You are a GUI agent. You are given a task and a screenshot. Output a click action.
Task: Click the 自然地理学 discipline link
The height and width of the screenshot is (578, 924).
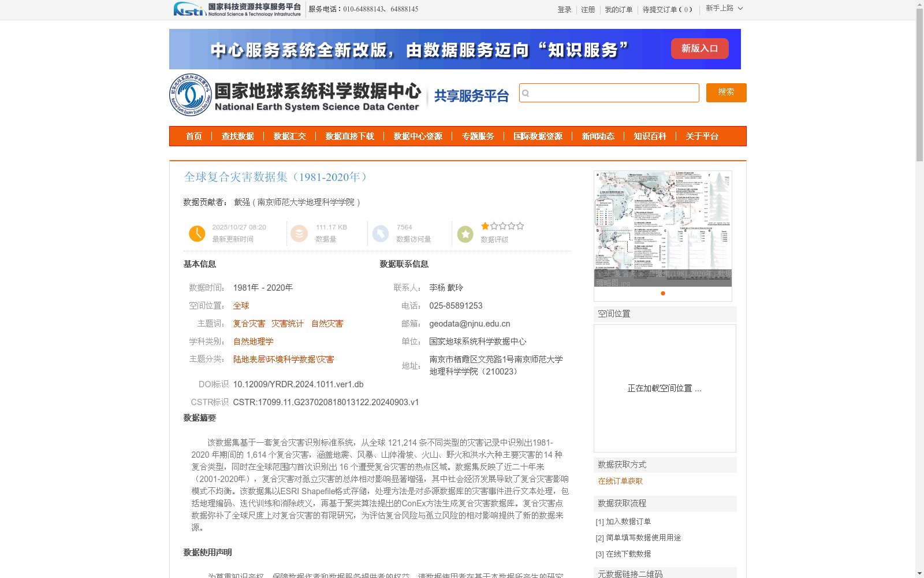click(254, 342)
